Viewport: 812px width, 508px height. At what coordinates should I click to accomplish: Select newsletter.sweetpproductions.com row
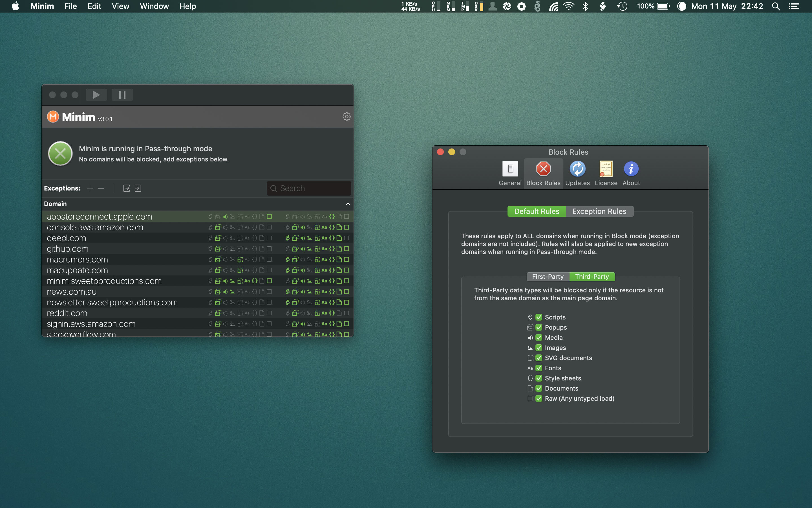[x=198, y=302]
